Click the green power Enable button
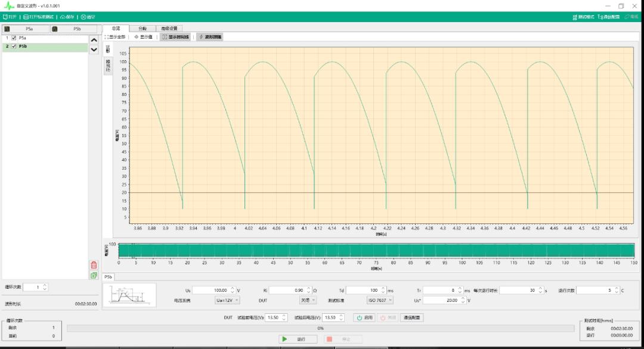The height and width of the screenshot is (349, 644). [x=364, y=317]
